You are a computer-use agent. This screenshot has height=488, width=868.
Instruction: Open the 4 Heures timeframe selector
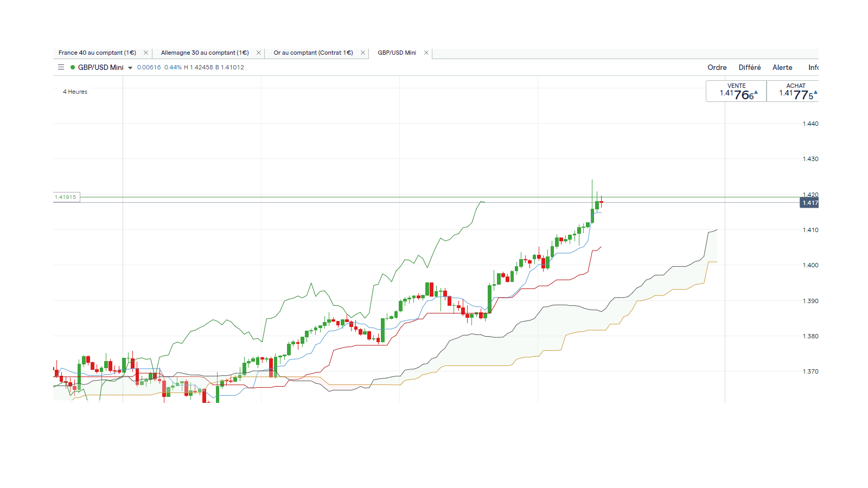[75, 92]
